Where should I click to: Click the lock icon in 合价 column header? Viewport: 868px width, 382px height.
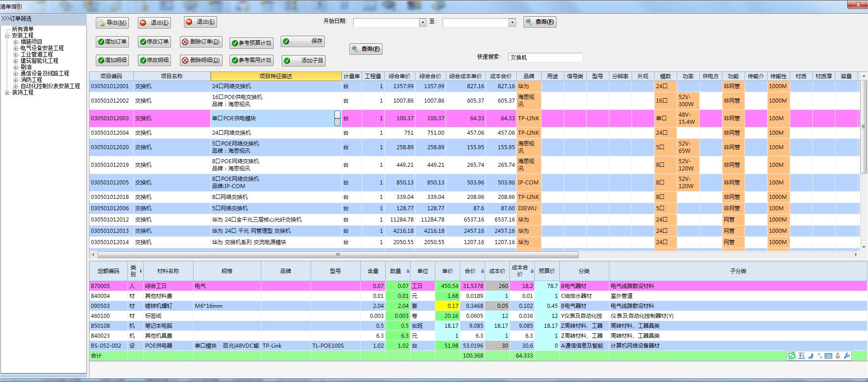click(x=482, y=271)
